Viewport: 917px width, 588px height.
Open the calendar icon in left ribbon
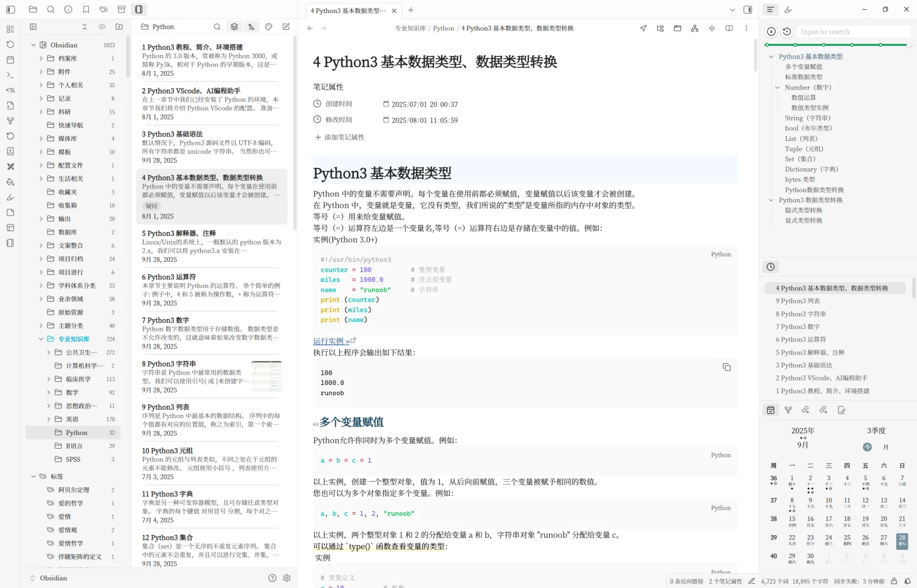click(10, 59)
